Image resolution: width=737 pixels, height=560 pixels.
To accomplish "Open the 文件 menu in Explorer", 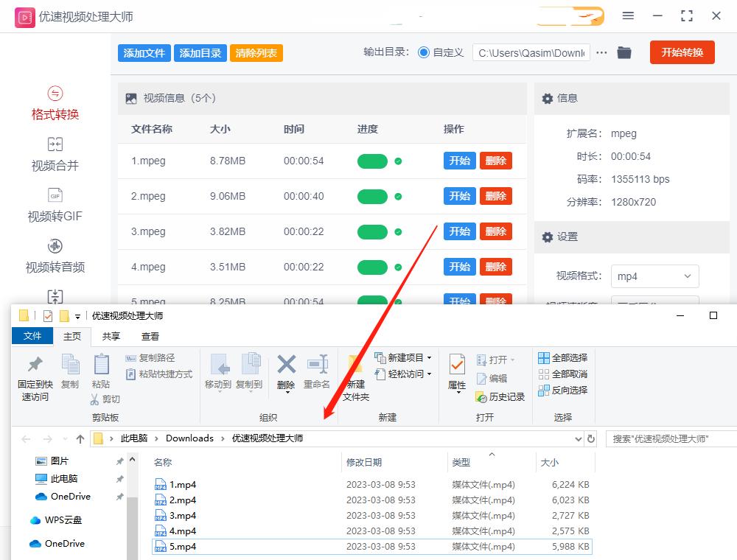I will point(32,336).
